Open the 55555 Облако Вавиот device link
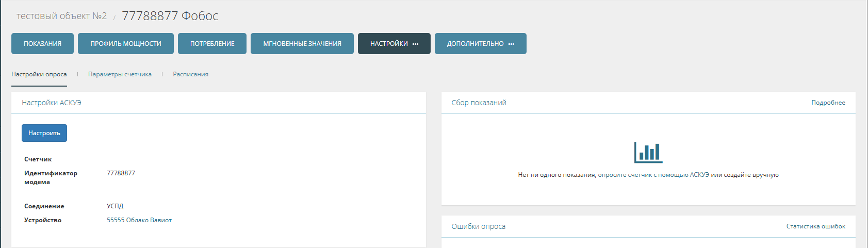 [x=139, y=220]
